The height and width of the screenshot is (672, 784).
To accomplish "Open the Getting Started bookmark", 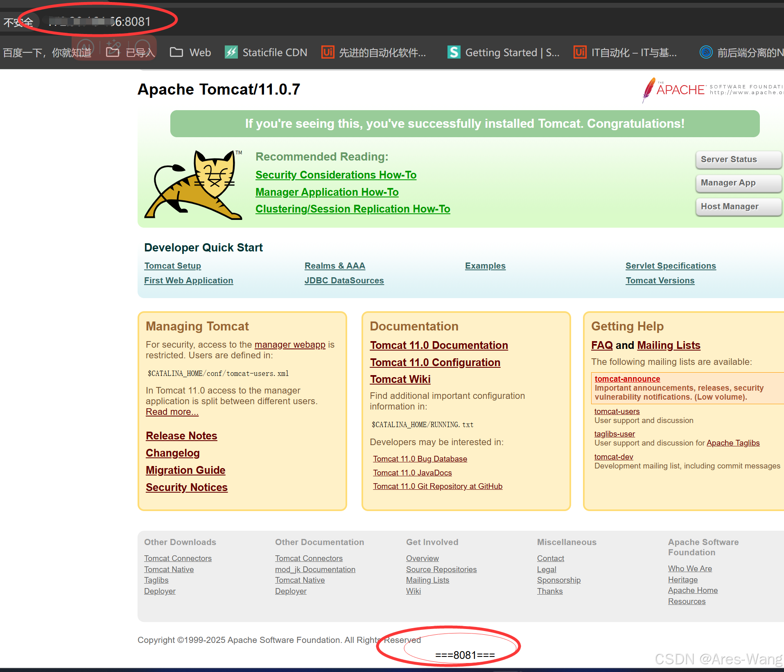I will pyautogui.click(x=504, y=52).
